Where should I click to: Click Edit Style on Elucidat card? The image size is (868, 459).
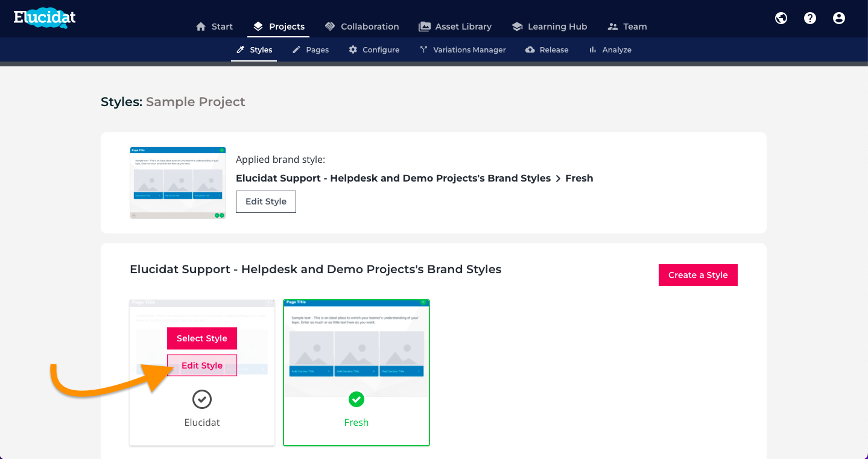[x=202, y=366]
